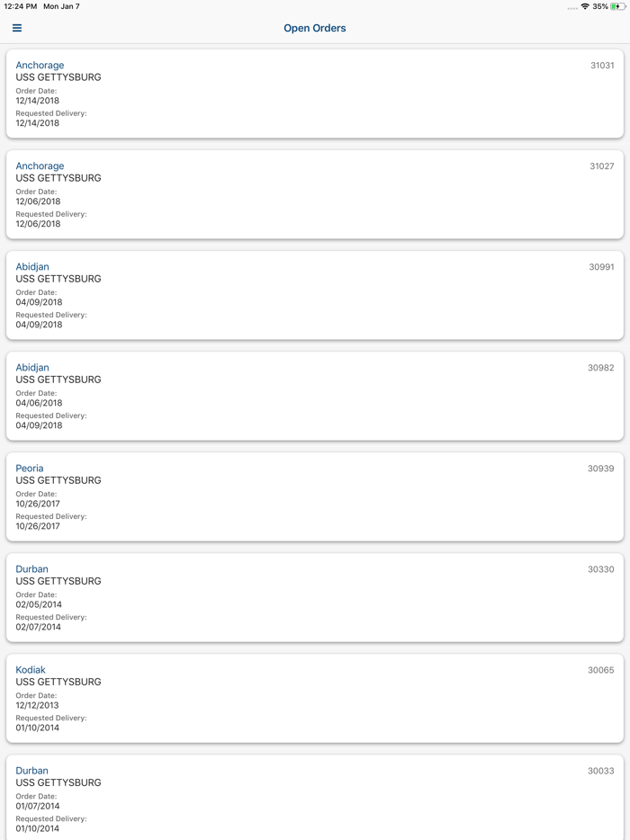
Task: Select Abidjan link on order 30991
Action: click(x=32, y=267)
